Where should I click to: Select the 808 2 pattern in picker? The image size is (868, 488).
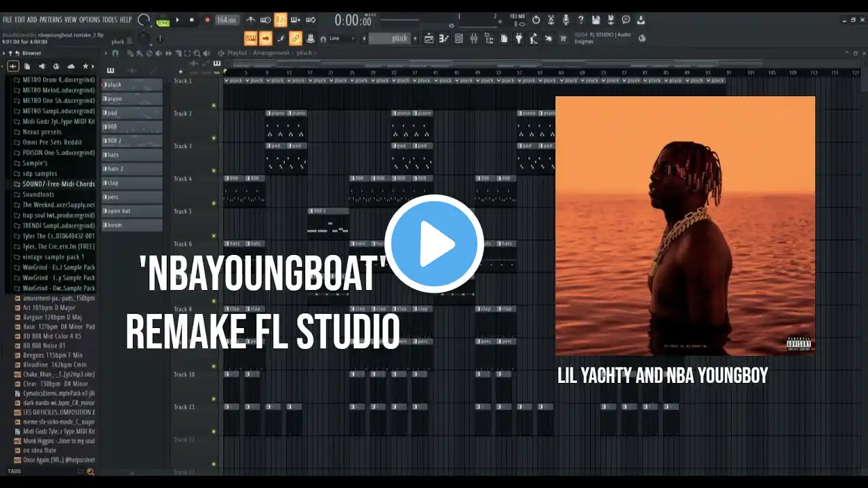(x=132, y=141)
